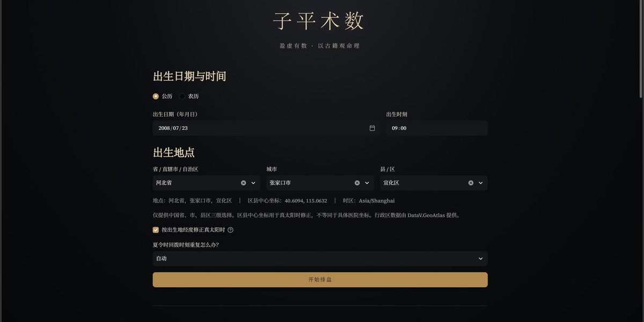Click the 夏令时回拨时刻重复怎么办? label
The width and height of the screenshot is (644, 322).
tap(186, 245)
